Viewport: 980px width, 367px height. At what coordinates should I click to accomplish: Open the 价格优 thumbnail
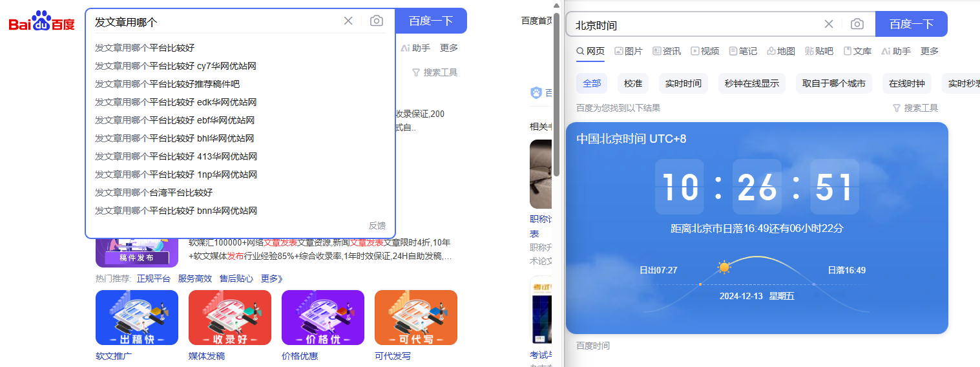(x=323, y=317)
